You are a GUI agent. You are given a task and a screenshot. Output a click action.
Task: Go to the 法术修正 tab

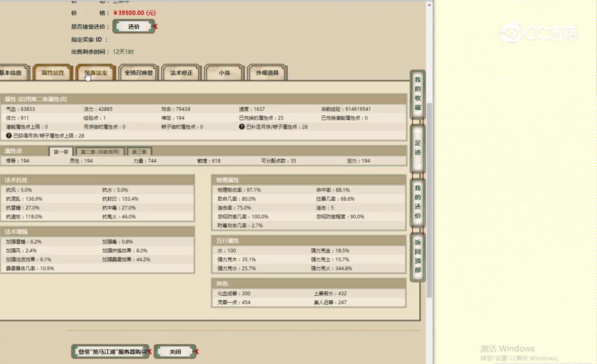click(x=181, y=73)
